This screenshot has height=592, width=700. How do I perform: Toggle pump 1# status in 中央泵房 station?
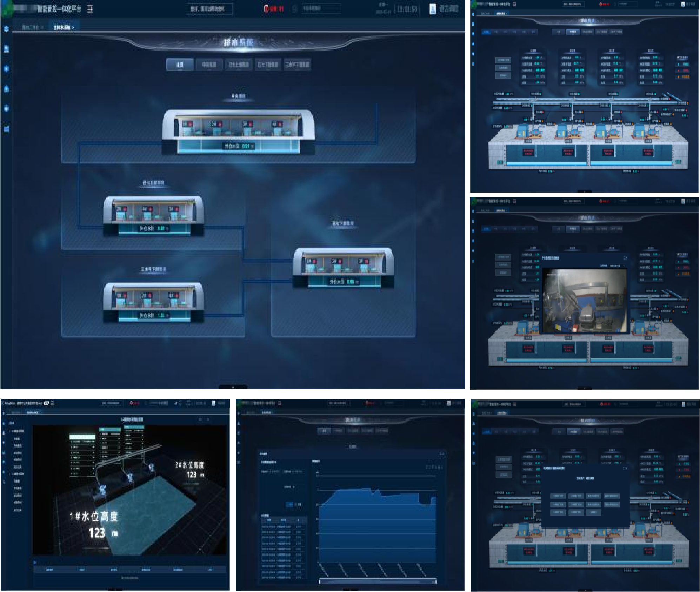coord(190,124)
